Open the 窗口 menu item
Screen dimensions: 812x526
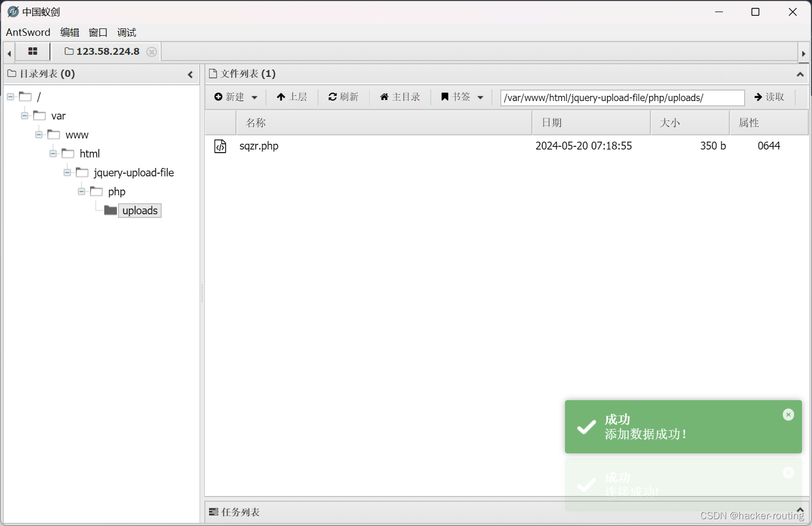pos(98,32)
